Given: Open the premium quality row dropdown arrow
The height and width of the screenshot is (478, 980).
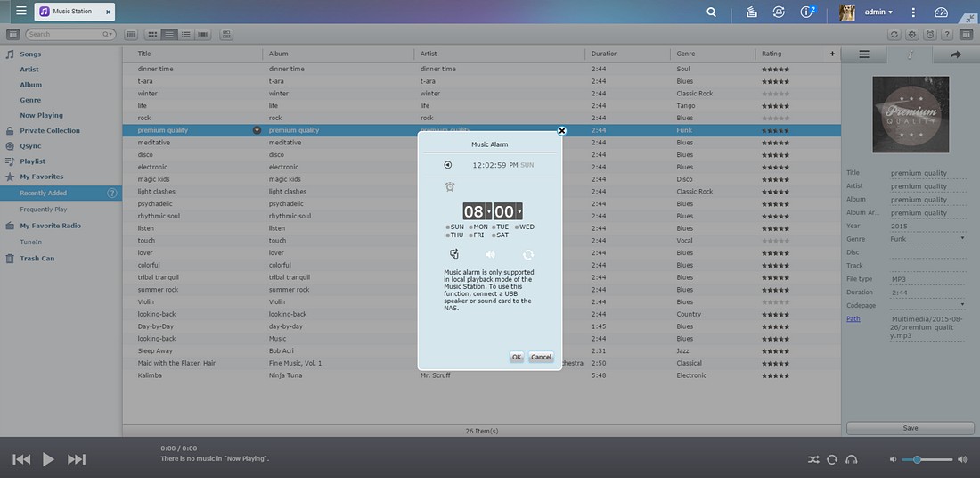Looking at the screenshot, I should pyautogui.click(x=257, y=130).
